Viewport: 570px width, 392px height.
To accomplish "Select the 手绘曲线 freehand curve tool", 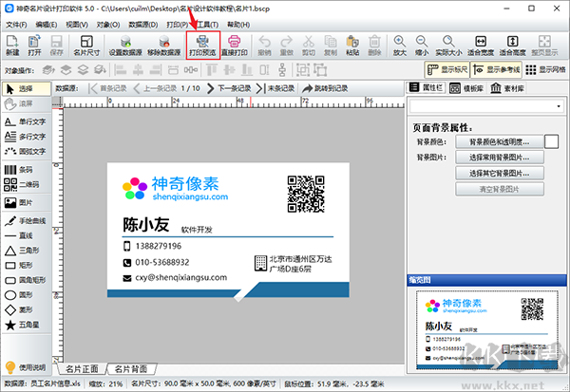I will point(26,220).
